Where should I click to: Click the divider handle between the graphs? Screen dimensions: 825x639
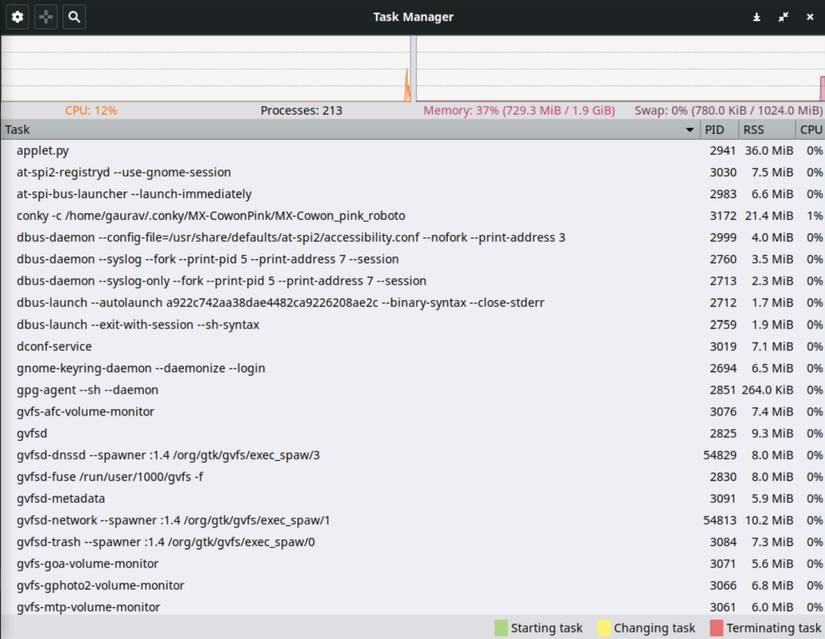pyautogui.click(x=414, y=68)
